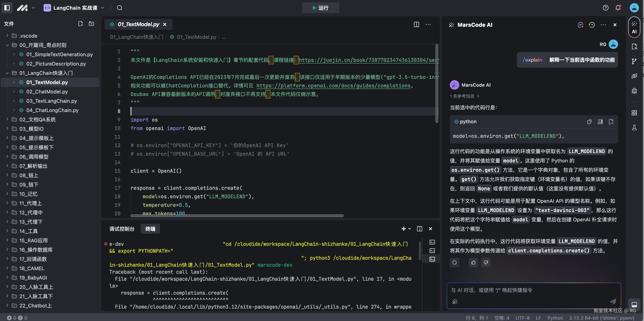Toggle the AI panel button in right sidebar

[634, 27]
